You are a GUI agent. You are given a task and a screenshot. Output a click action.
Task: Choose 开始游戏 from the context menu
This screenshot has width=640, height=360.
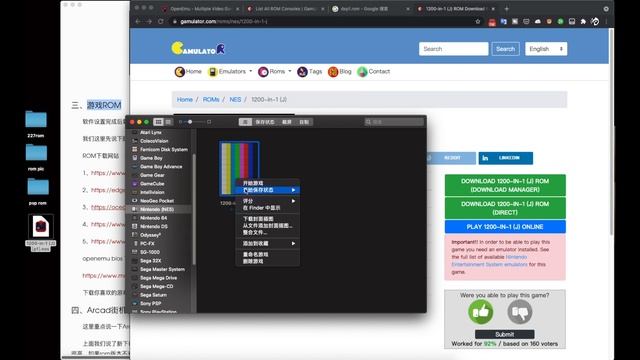click(x=267, y=183)
